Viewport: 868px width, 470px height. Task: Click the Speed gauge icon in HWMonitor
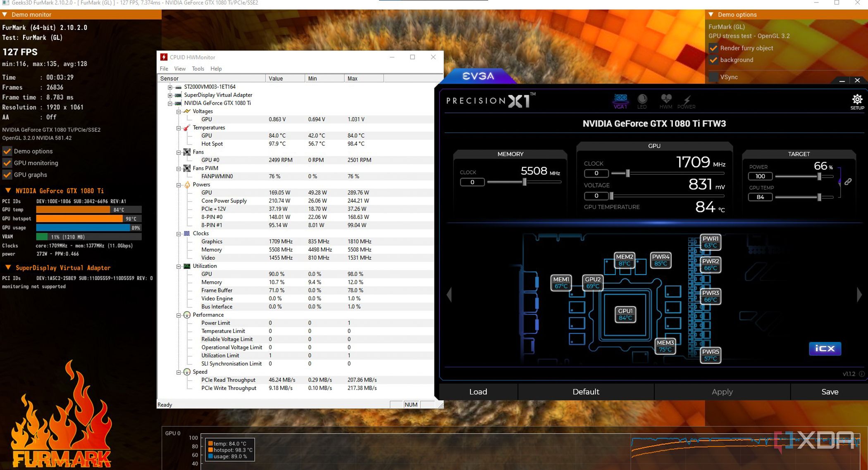click(x=187, y=372)
